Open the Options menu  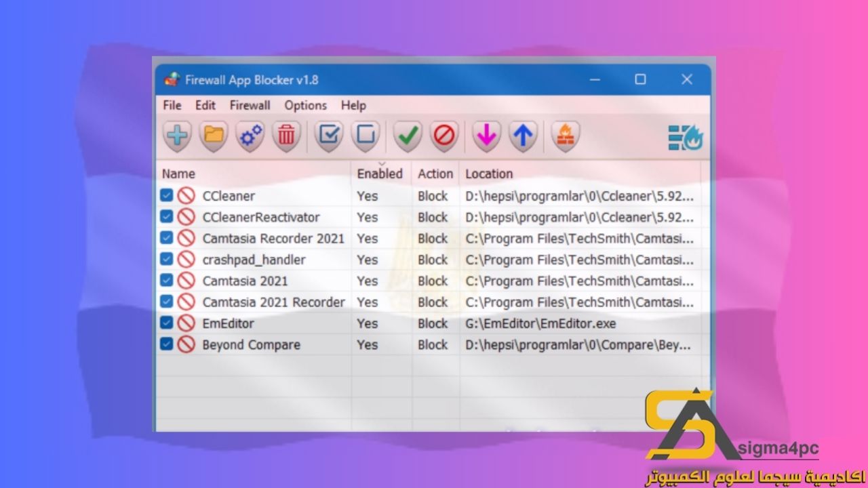(x=306, y=105)
